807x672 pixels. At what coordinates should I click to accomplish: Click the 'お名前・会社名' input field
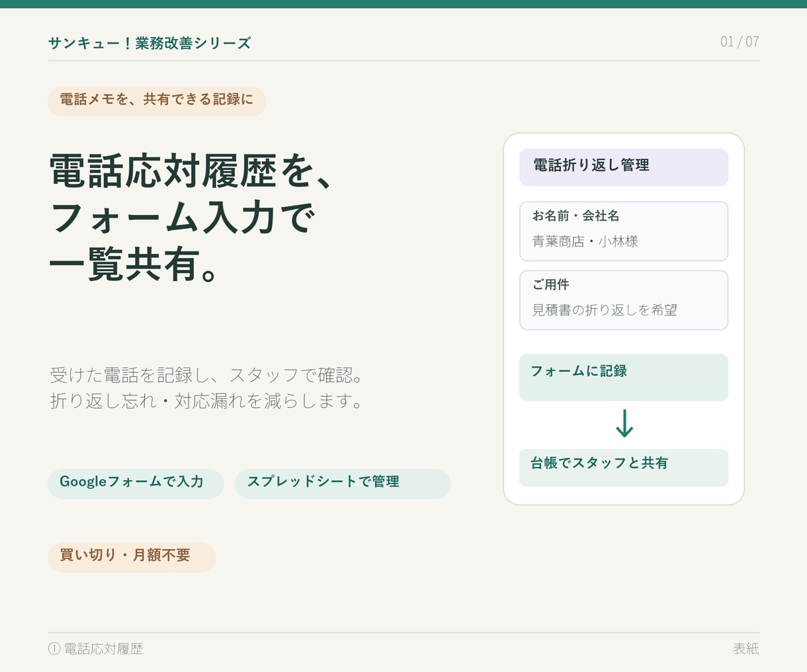tap(624, 231)
